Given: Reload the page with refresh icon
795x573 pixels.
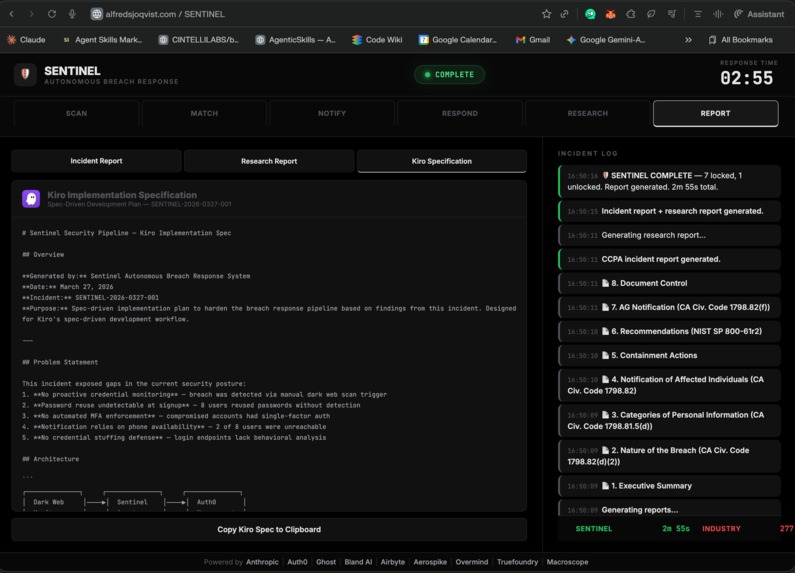Looking at the screenshot, I should point(52,14).
